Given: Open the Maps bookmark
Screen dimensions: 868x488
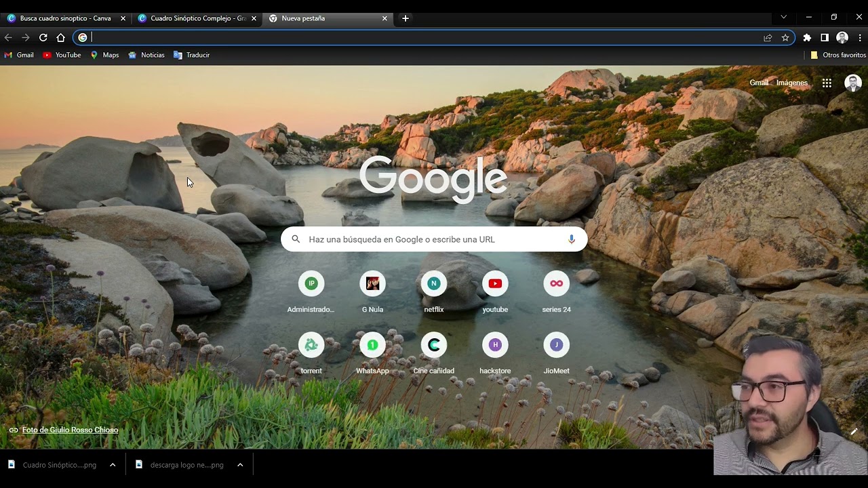Looking at the screenshot, I should 104,55.
